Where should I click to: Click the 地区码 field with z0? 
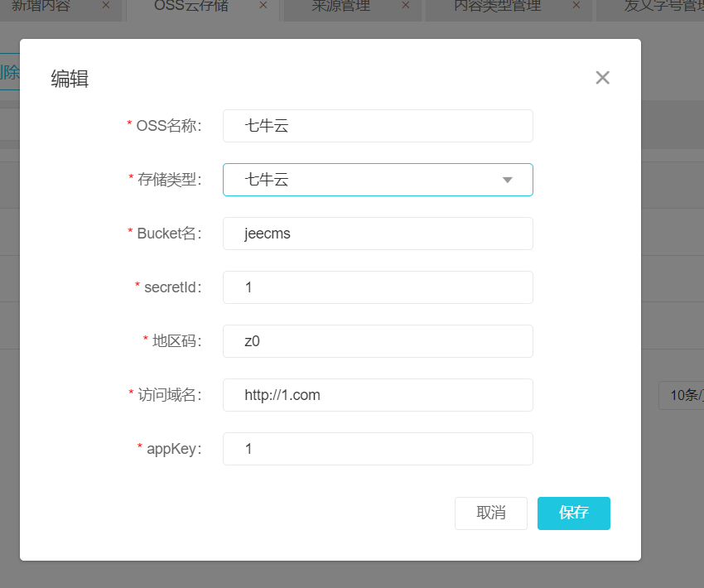378,341
